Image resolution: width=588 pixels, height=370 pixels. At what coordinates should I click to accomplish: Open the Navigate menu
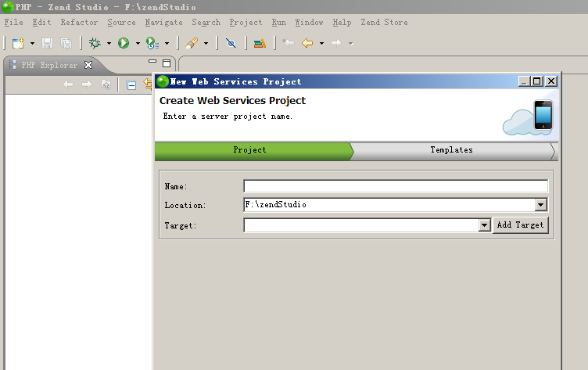[164, 23]
